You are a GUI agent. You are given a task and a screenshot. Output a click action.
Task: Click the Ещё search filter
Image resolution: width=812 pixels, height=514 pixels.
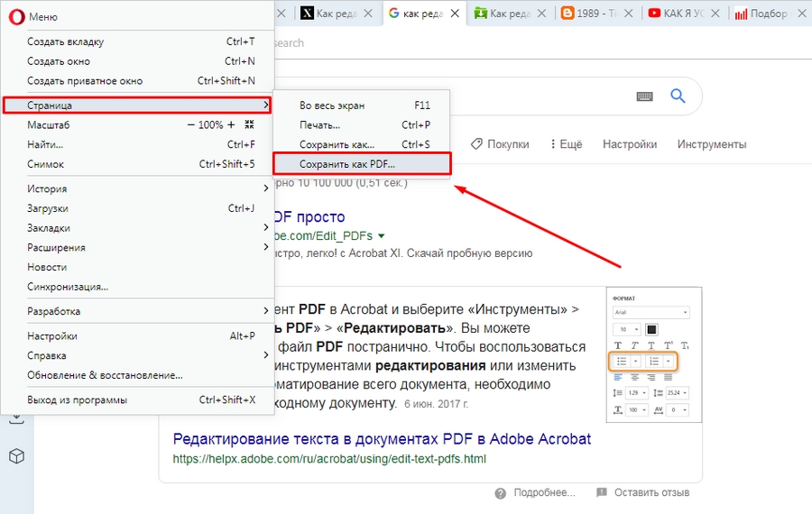pos(565,144)
